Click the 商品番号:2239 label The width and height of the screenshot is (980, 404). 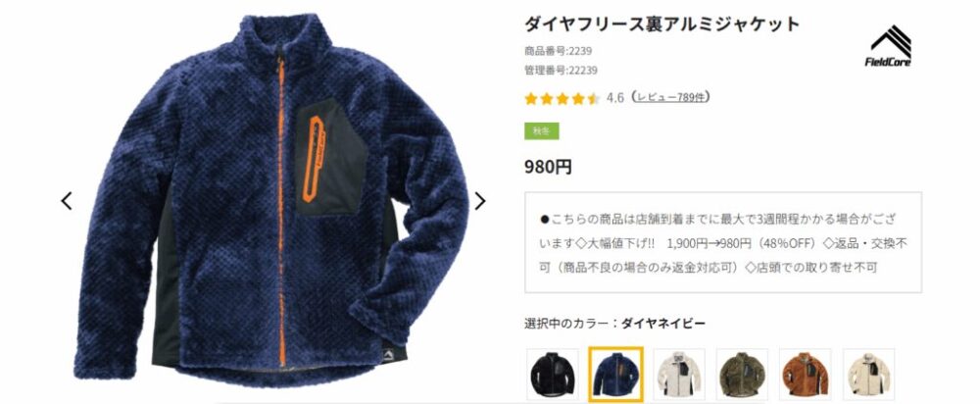pos(559,51)
